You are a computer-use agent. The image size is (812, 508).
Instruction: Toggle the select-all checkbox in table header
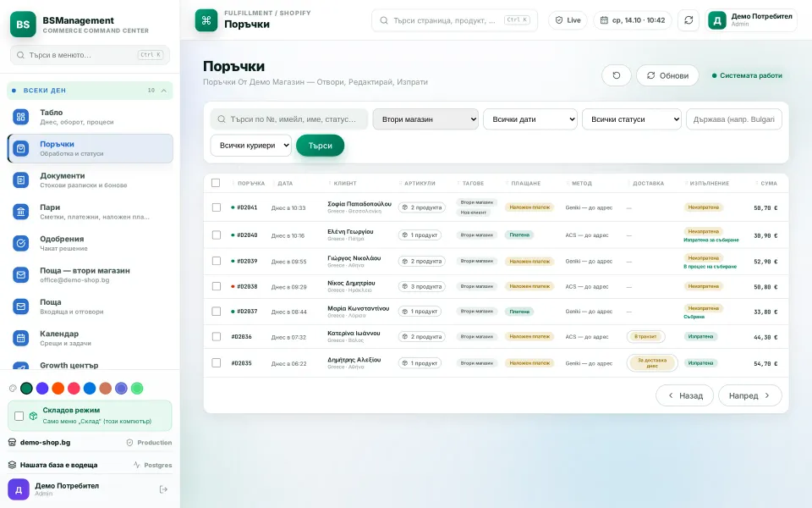point(216,183)
